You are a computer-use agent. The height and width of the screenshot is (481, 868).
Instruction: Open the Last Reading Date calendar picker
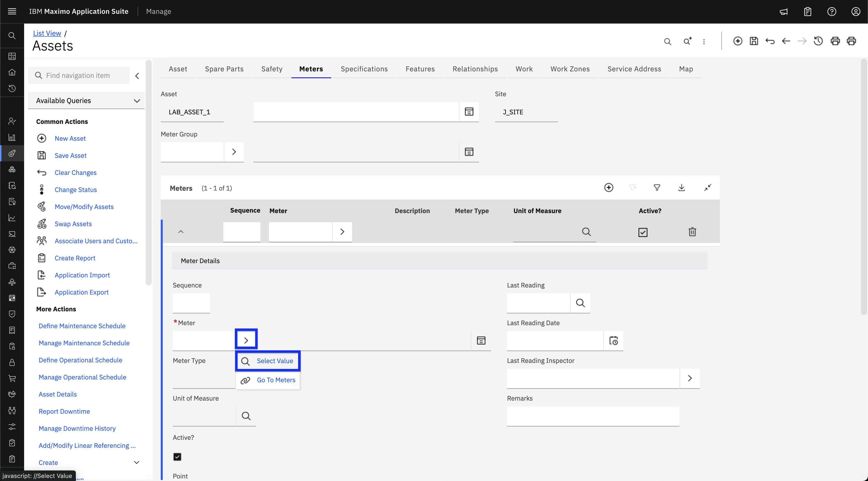tap(613, 341)
